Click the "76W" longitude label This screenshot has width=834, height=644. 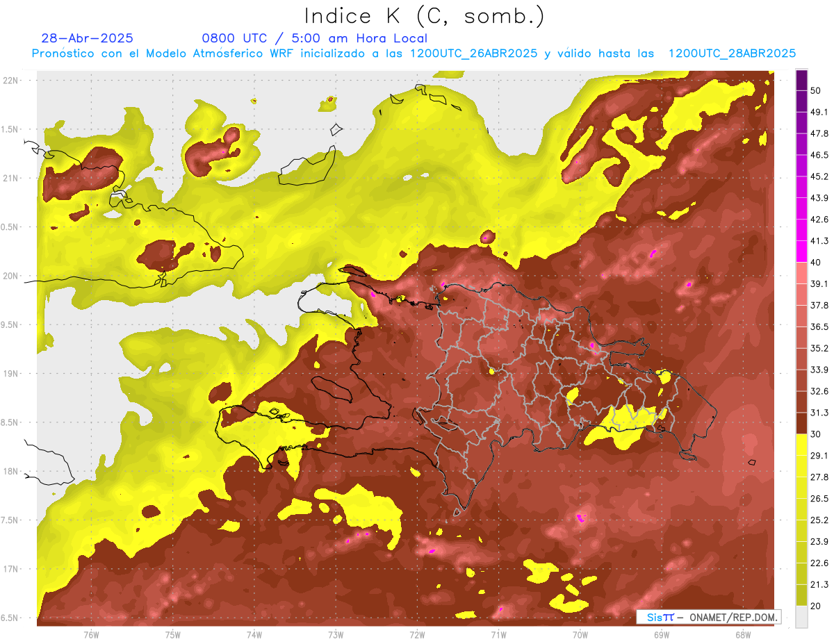click(91, 635)
